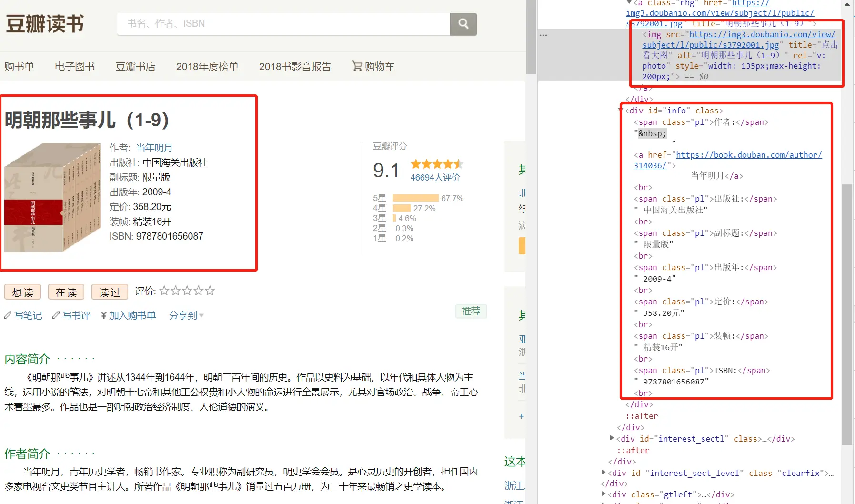Image resolution: width=855 pixels, height=504 pixels.
Task: Open the 46694人评价 ratings link
Action: 435,177
